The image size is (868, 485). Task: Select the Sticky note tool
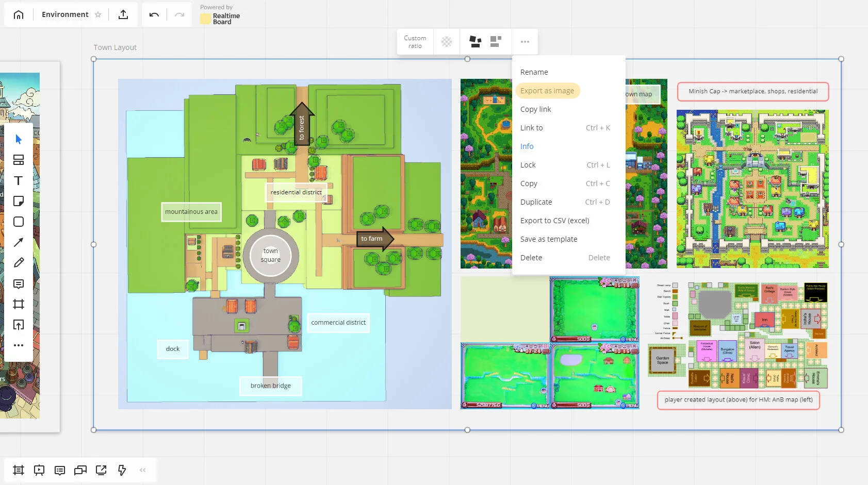click(19, 201)
